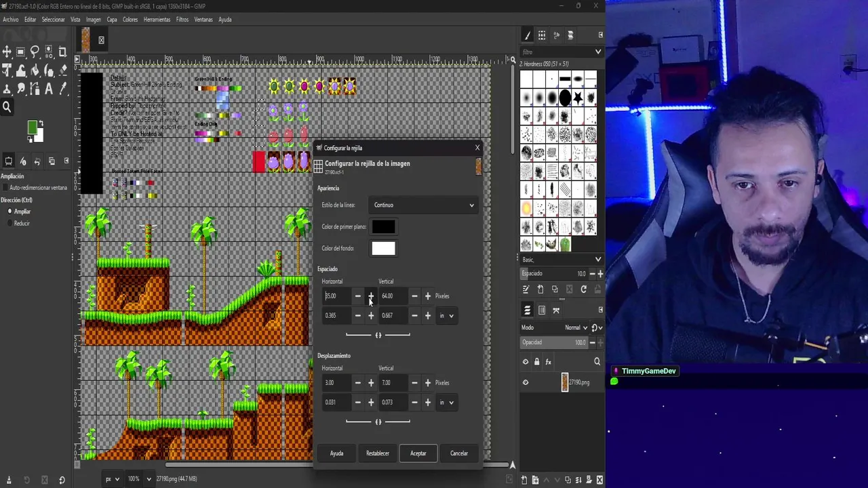This screenshot has height=488, width=868.
Task: Open the Brushes tab with paintbrush icon
Action: click(x=528, y=35)
